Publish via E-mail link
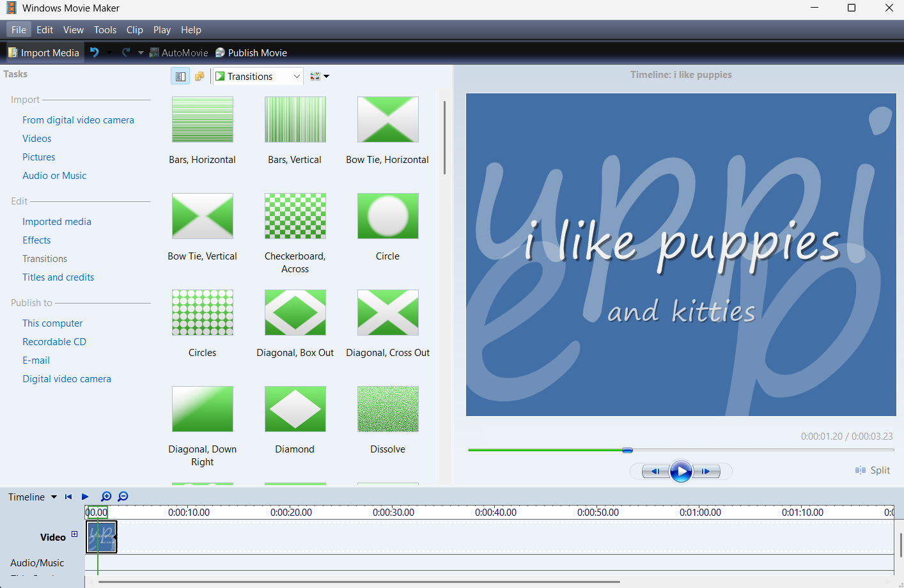Image resolution: width=904 pixels, height=588 pixels. pyautogui.click(x=36, y=360)
